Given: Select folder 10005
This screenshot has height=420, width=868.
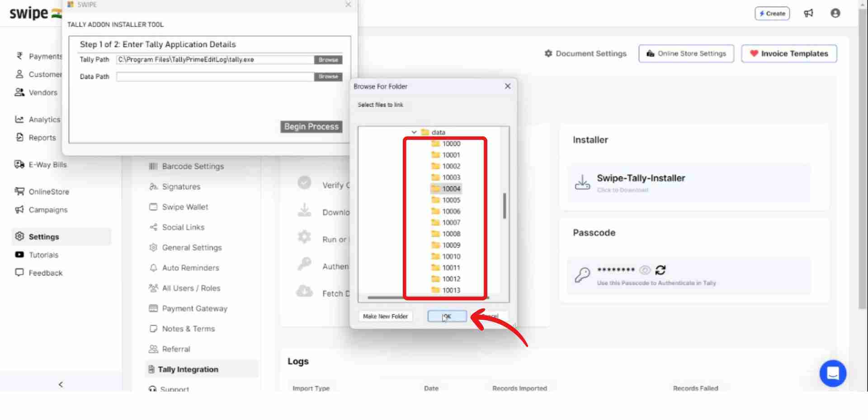Looking at the screenshot, I should 446,200.
